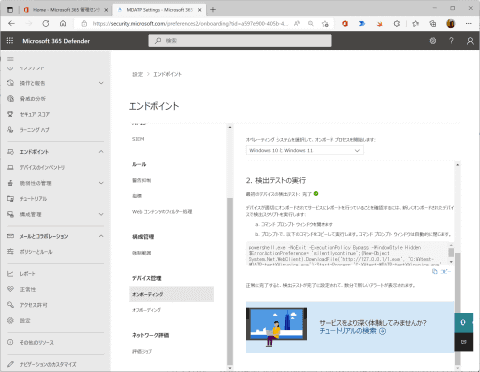Go to browser home page icon

(x=63, y=23)
